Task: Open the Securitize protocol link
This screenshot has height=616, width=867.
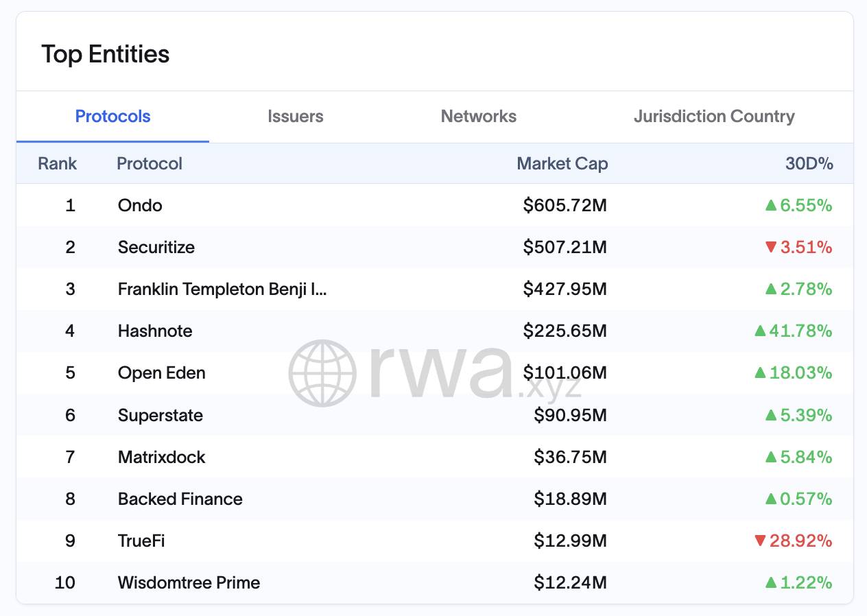Action: [156, 247]
